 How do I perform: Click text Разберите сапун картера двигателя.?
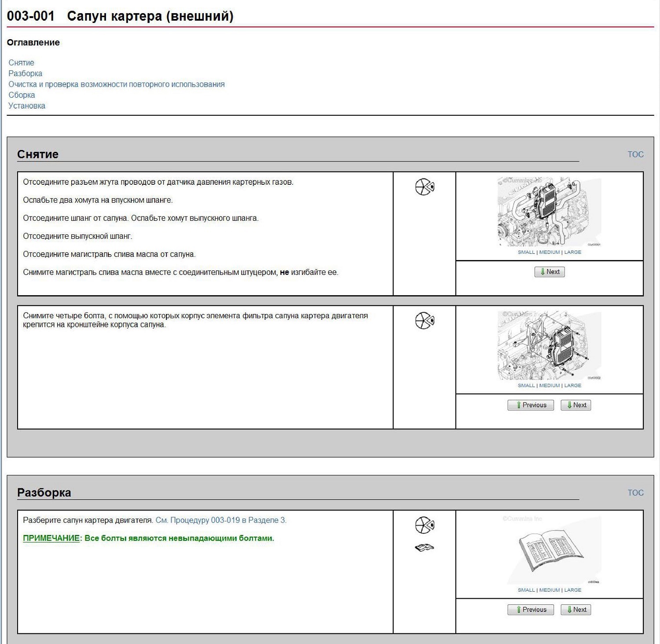point(88,520)
